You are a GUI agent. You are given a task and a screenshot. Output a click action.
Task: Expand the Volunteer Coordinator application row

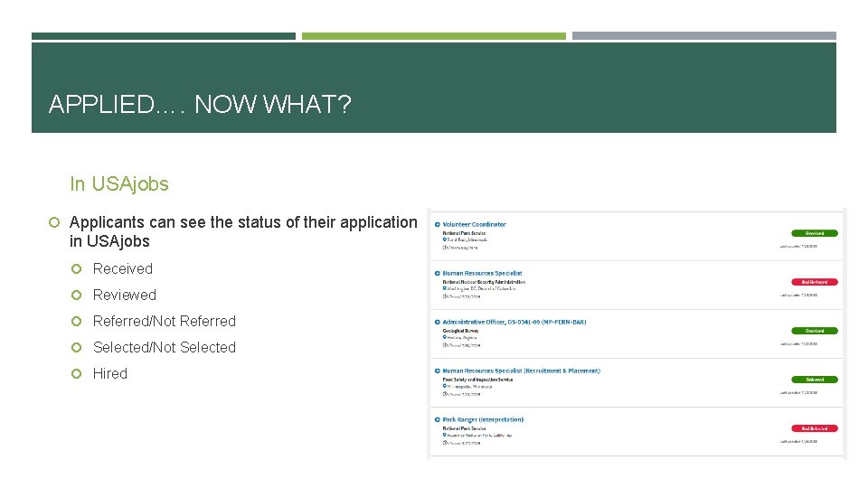[438, 225]
